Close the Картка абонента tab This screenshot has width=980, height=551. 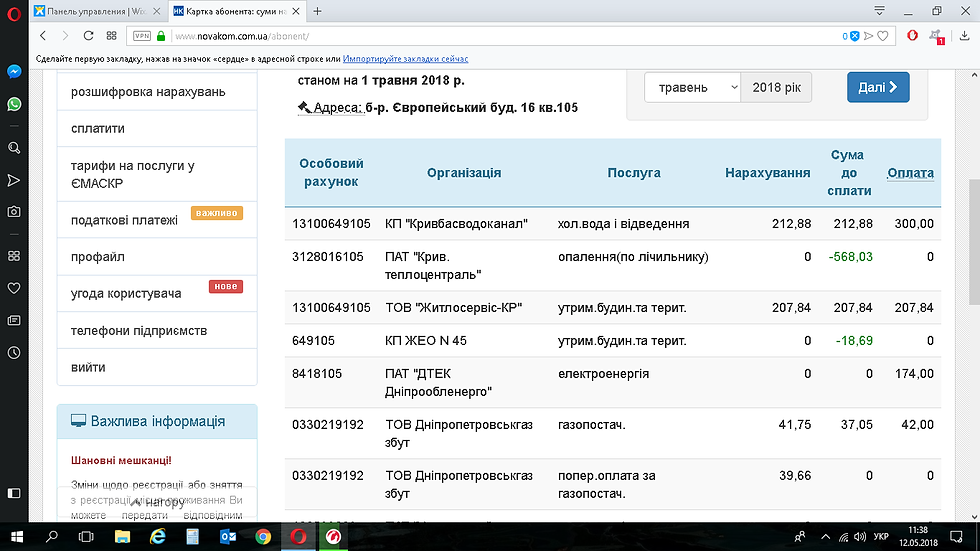296,11
